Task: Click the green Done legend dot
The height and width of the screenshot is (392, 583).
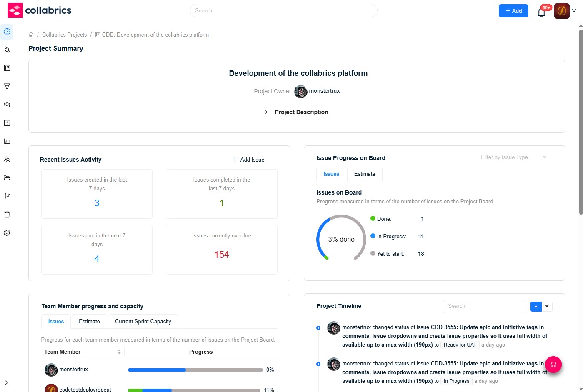Action: pyautogui.click(x=373, y=218)
